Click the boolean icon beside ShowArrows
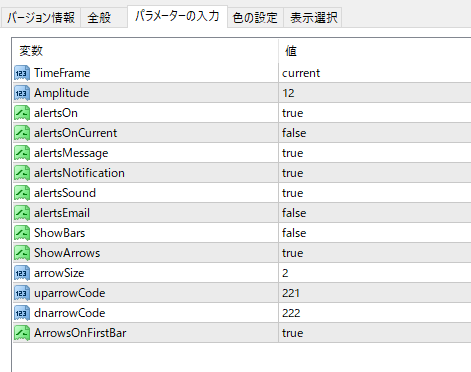 pyautogui.click(x=22, y=253)
